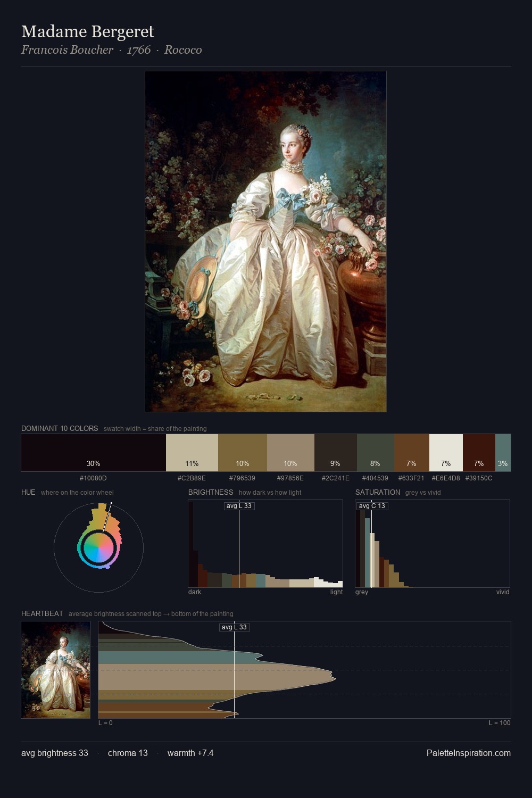532x798 pixels.
Task: Click the hex label #C2B89E
Action: point(192,478)
